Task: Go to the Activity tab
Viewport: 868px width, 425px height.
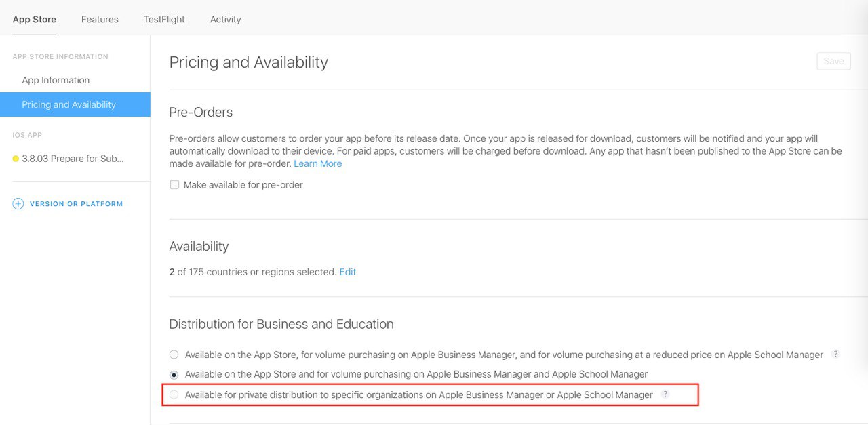Action: [226, 19]
